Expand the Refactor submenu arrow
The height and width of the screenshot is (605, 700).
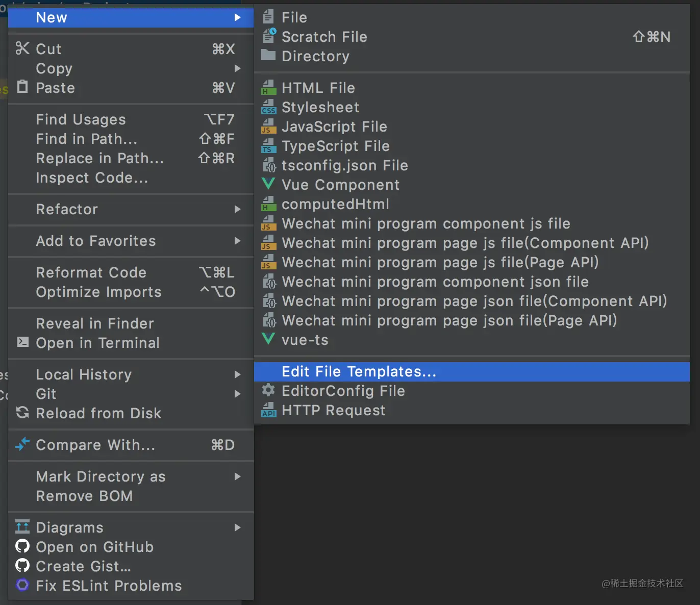[x=237, y=209]
